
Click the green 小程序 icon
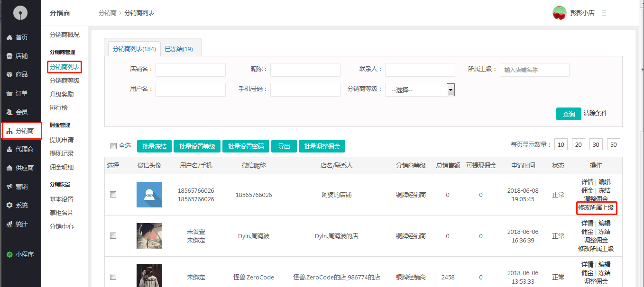coord(9,254)
